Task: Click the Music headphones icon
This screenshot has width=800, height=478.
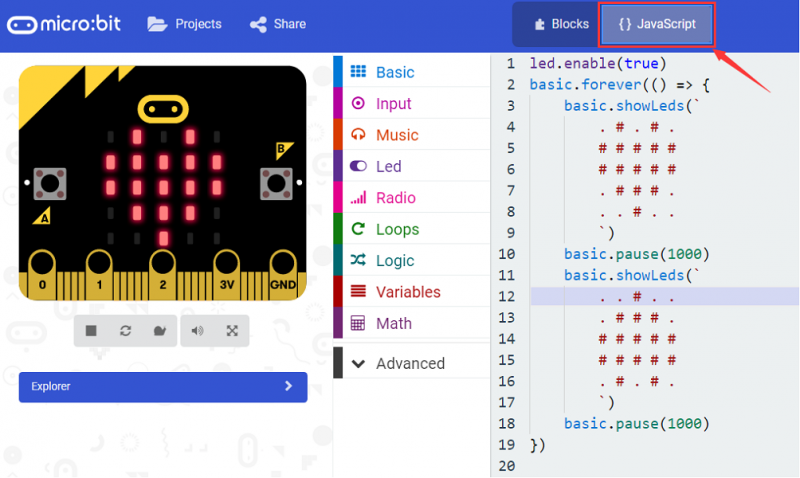Action: (358, 134)
